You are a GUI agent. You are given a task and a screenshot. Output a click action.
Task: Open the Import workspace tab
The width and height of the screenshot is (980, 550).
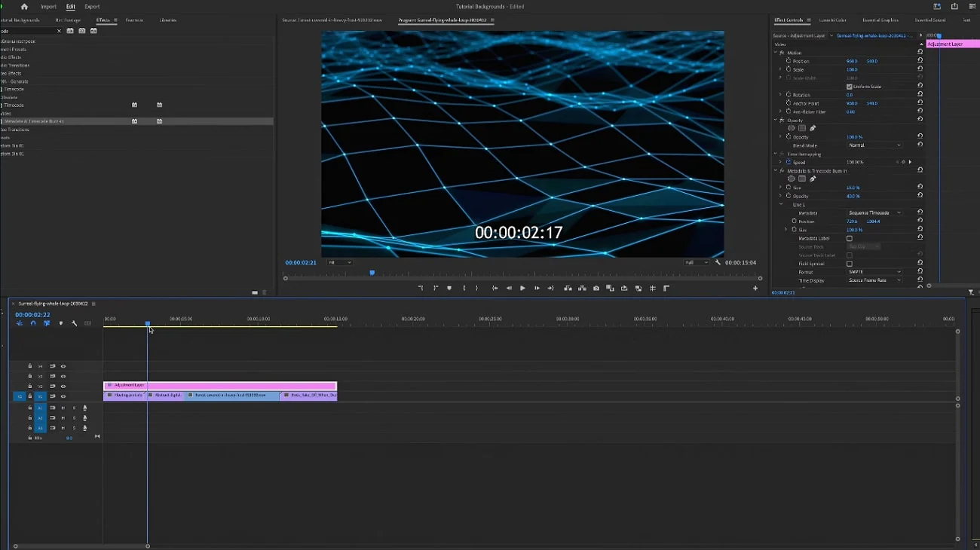pos(48,6)
